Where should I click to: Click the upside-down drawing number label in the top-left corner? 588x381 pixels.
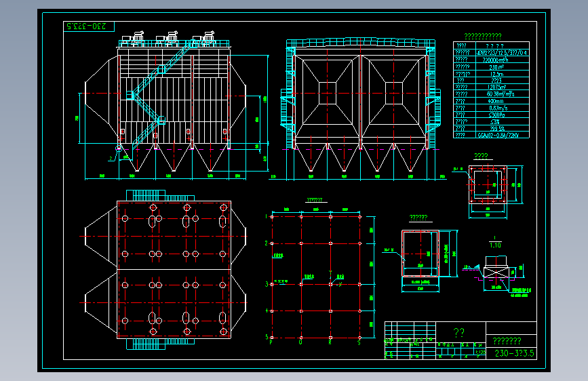(86, 26)
